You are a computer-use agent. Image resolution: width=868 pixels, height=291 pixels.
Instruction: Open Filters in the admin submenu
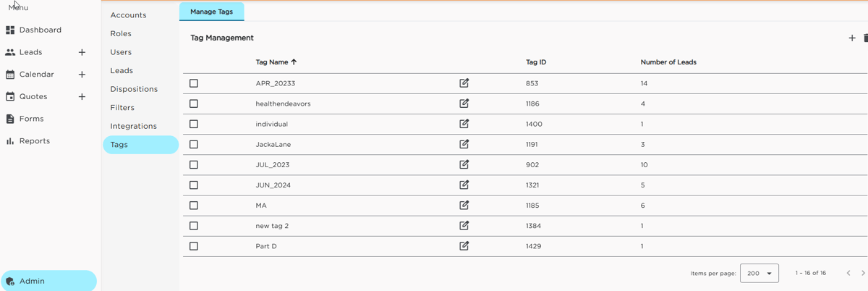coord(122,107)
